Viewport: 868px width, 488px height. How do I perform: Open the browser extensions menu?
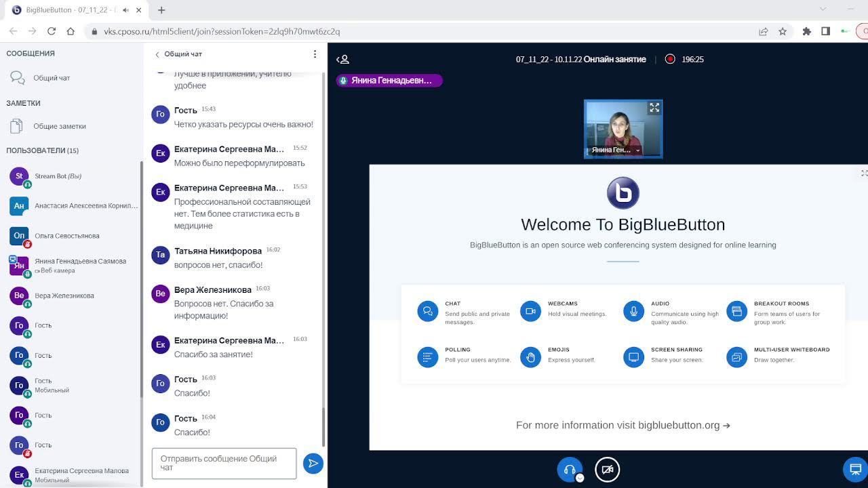click(806, 31)
